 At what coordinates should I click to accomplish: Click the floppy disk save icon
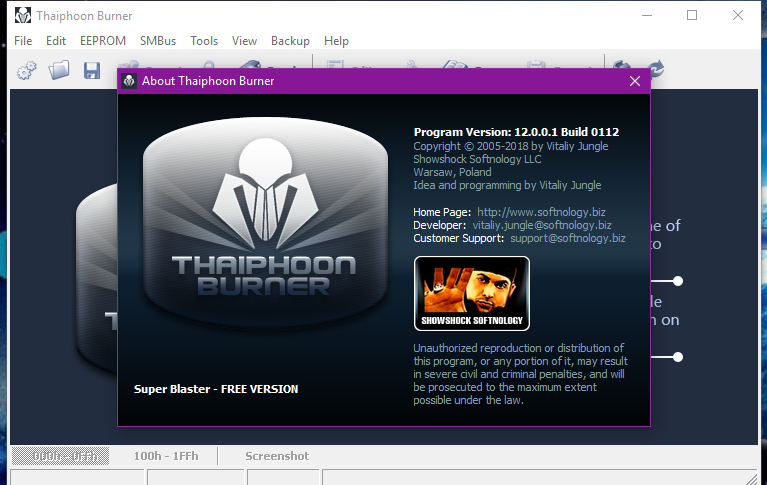click(x=92, y=70)
